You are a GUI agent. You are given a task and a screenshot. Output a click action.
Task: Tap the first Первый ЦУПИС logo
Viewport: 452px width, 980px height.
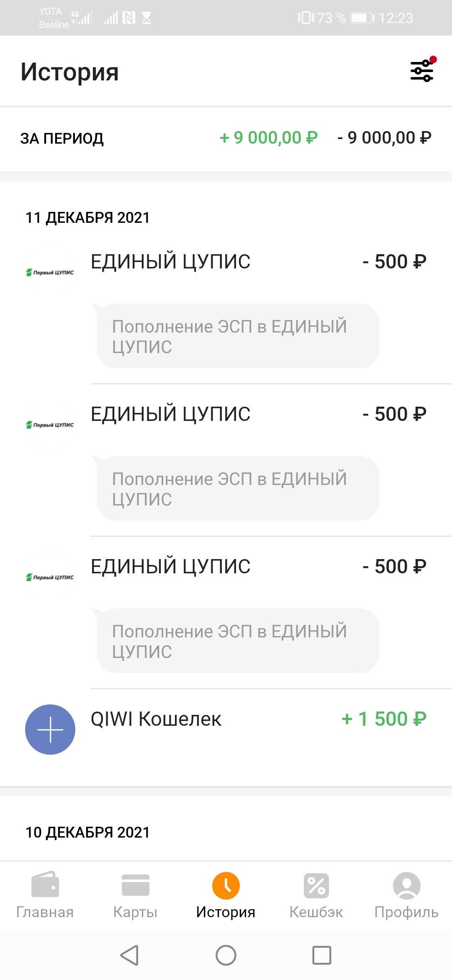coord(50,272)
